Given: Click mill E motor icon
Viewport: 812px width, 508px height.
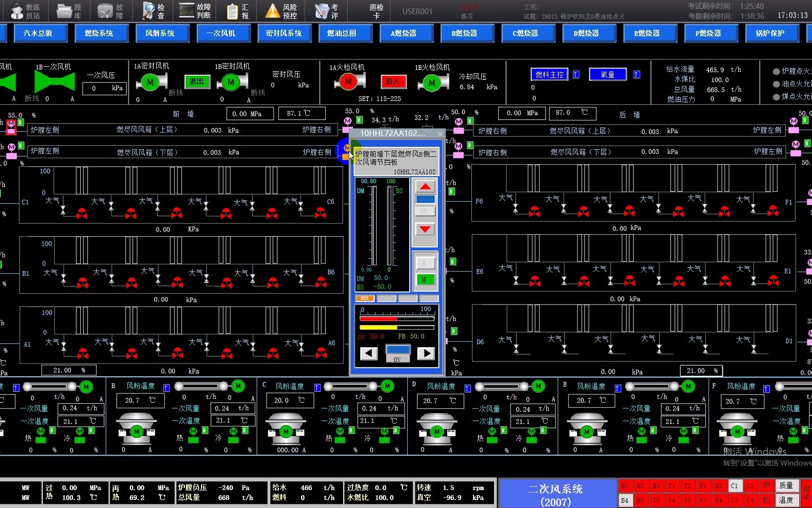Looking at the screenshot, I should (x=587, y=431).
